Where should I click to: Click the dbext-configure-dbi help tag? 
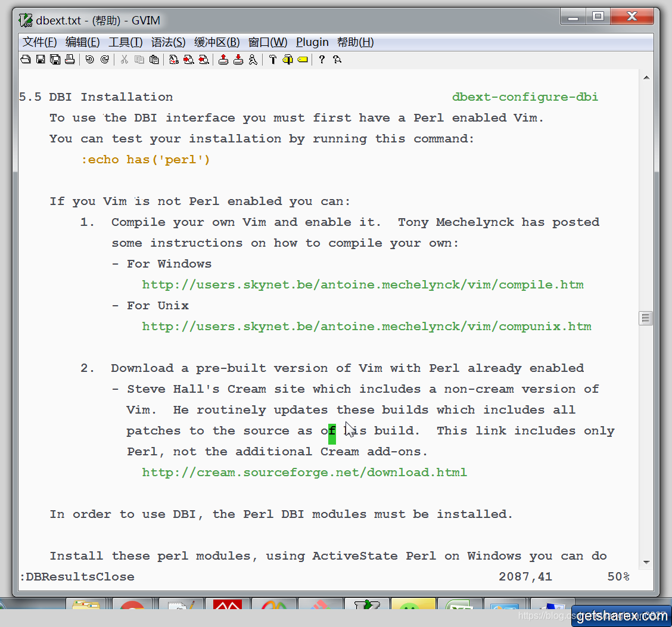525,97
